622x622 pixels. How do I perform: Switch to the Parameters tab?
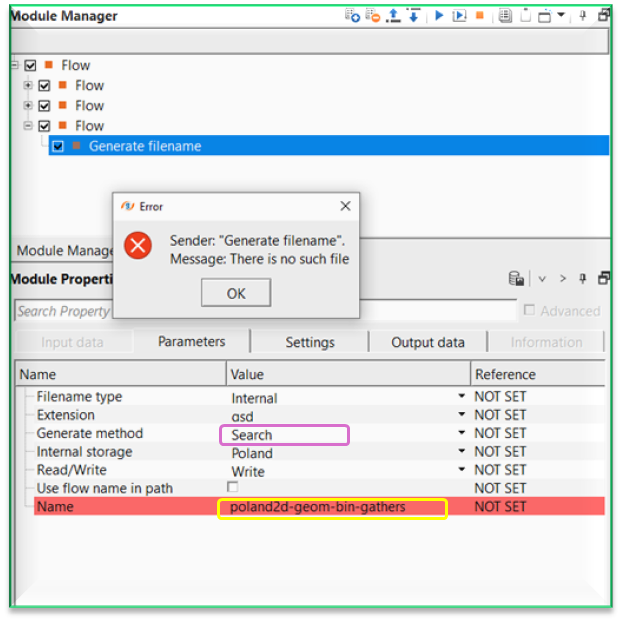click(192, 342)
